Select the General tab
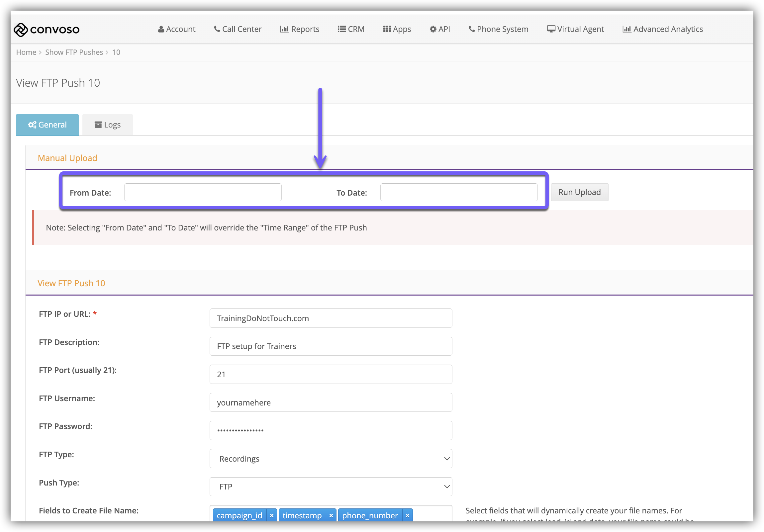 tap(47, 125)
